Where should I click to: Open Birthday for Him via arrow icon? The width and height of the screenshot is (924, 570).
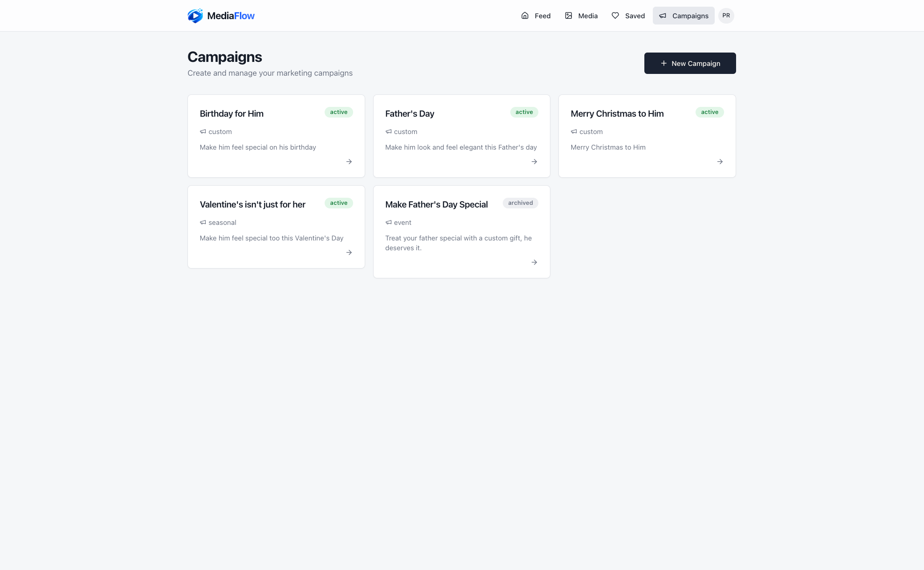coord(349,162)
